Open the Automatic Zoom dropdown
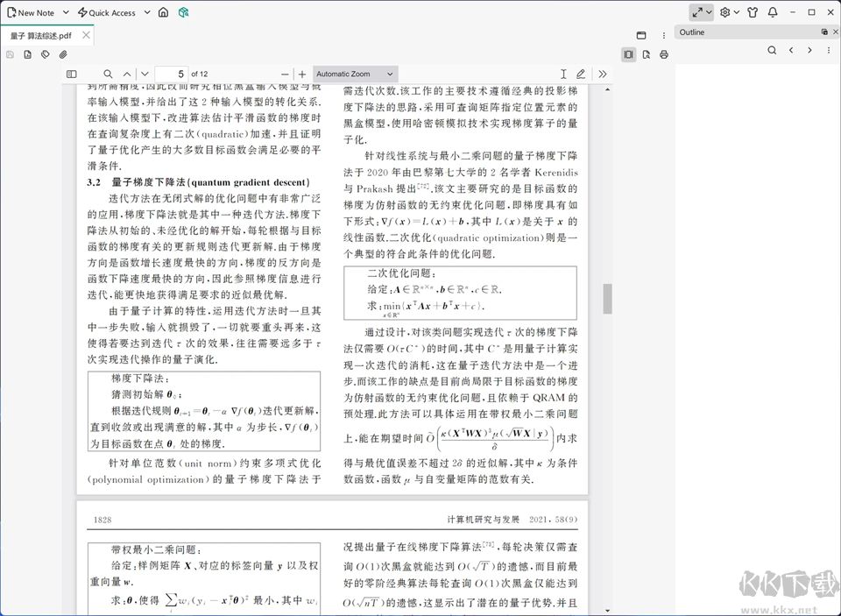 click(x=355, y=74)
